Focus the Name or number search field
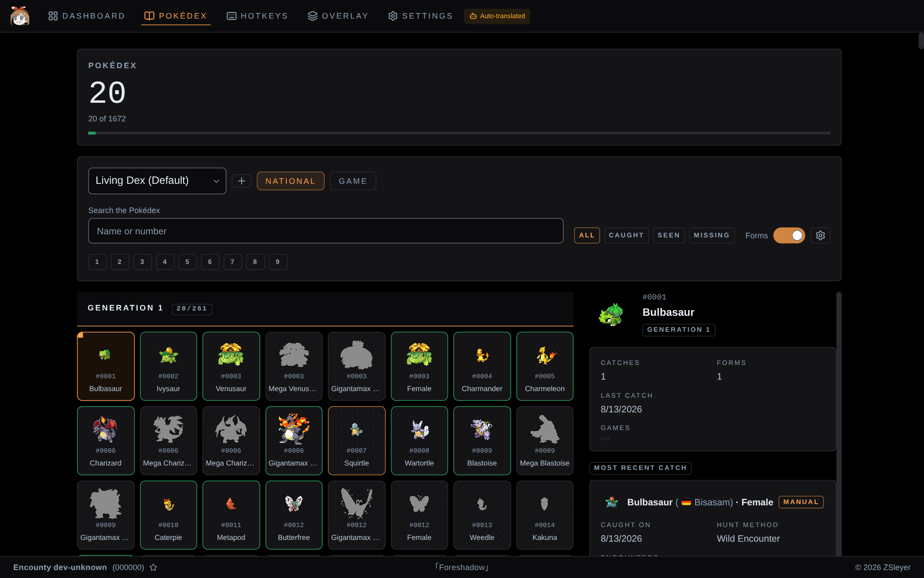Viewport: 924px width, 578px height. pyautogui.click(x=326, y=231)
